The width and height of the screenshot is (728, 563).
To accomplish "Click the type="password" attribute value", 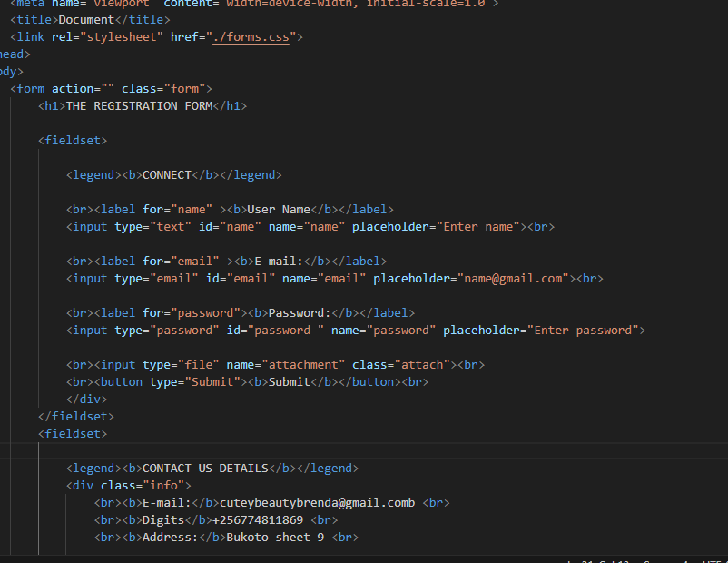I will point(184,331).
